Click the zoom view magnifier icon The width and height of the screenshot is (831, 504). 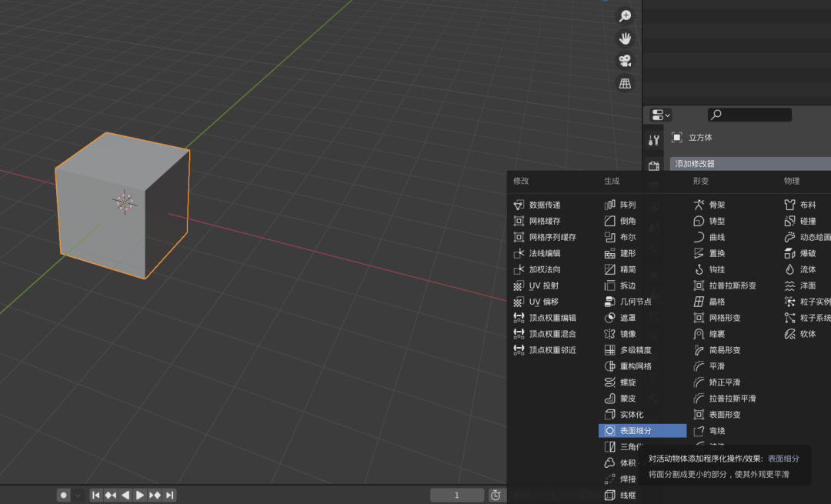pos(625,16)
